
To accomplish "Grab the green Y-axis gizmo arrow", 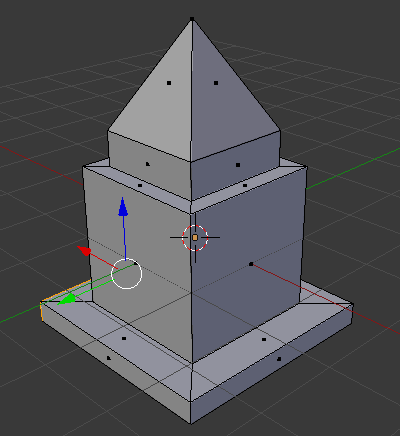I will click(x=67, y=298).
